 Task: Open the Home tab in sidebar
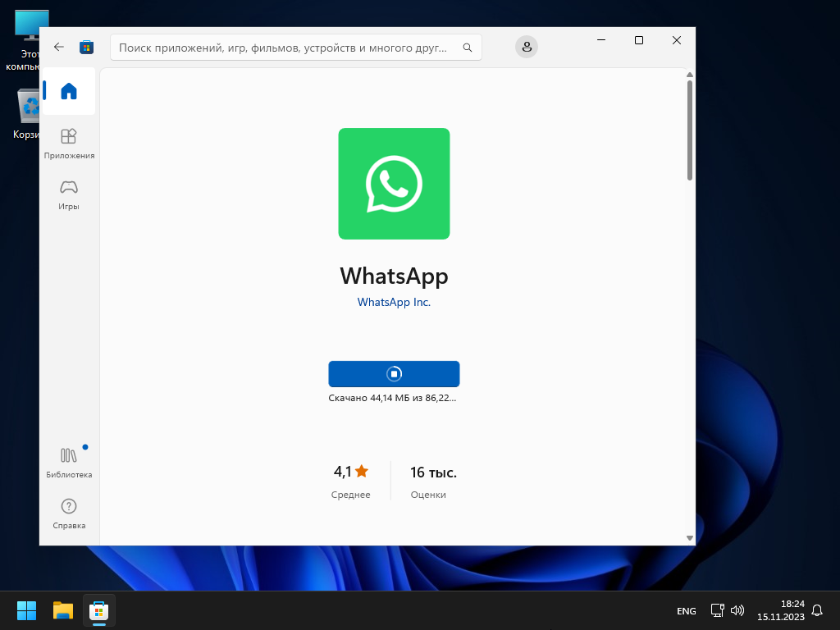pos(69,91)
